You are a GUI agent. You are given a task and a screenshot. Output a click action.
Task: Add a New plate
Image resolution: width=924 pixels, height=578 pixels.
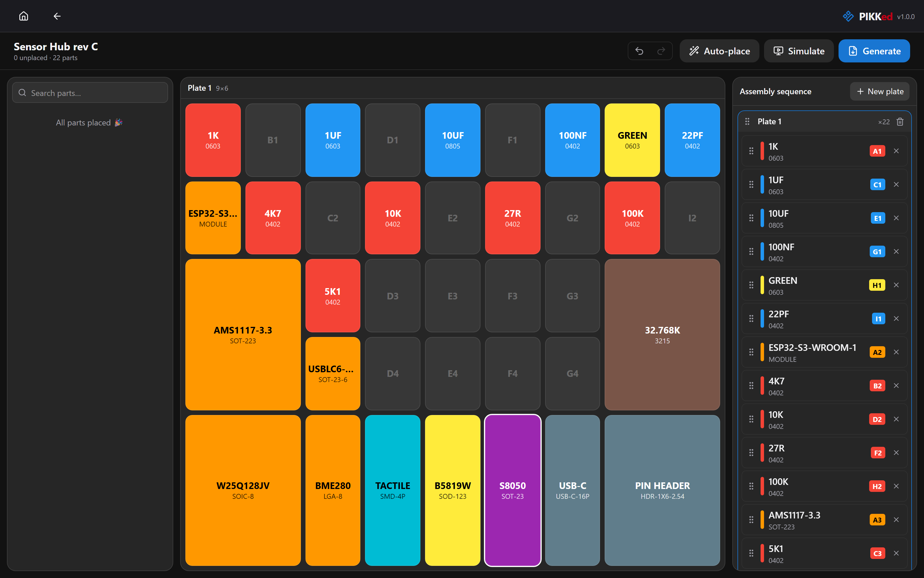click(880, 91)
